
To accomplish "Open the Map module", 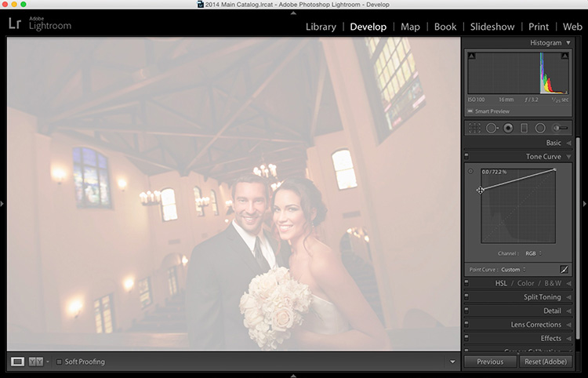I will tap(410, 27).
